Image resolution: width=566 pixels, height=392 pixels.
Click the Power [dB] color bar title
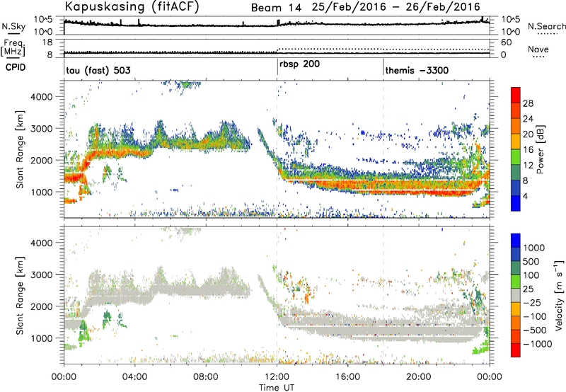click(x=541, y=149)
